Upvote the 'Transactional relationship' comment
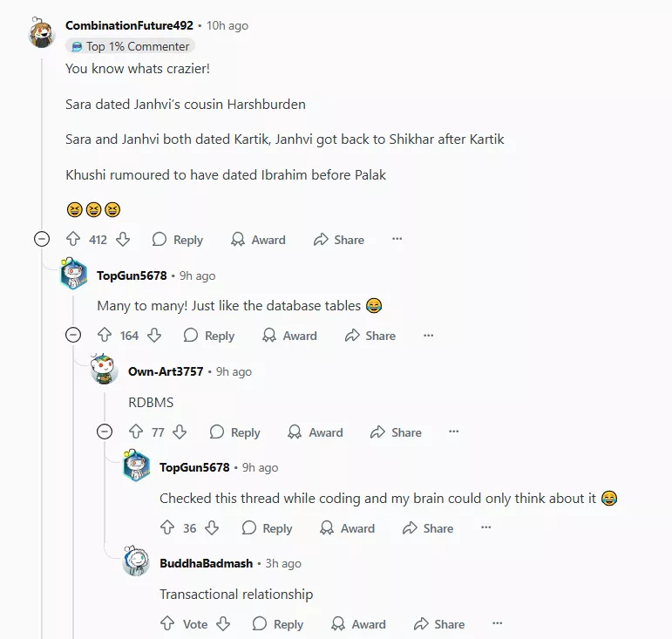The image size is (672, 639). click(167, 624)
